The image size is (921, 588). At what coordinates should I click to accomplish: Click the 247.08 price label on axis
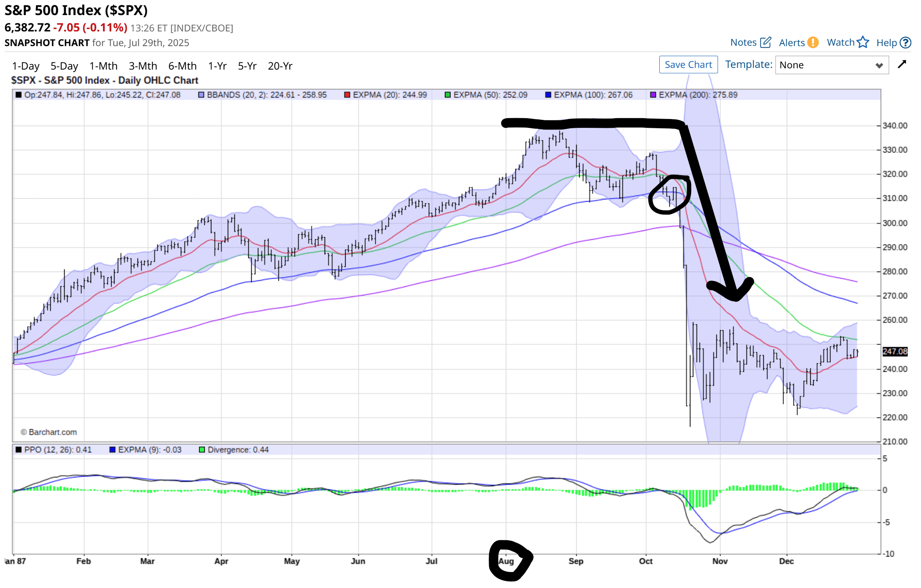pos(895,352)
